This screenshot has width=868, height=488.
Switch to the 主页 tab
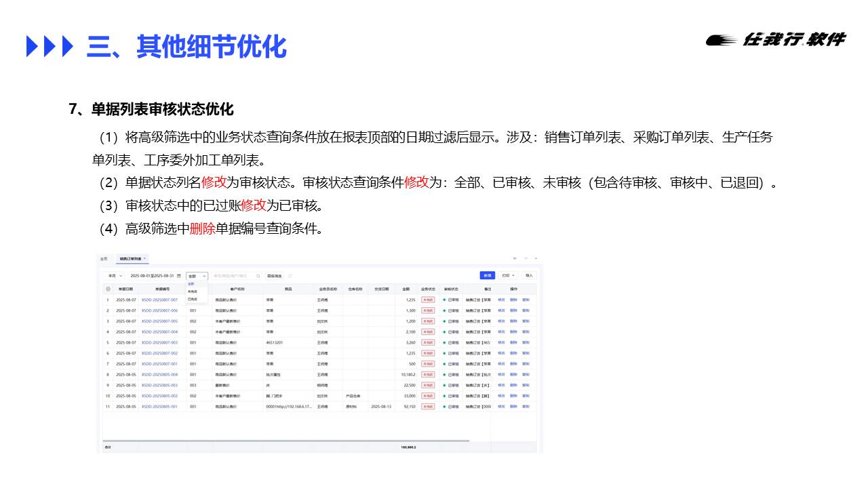104,259
